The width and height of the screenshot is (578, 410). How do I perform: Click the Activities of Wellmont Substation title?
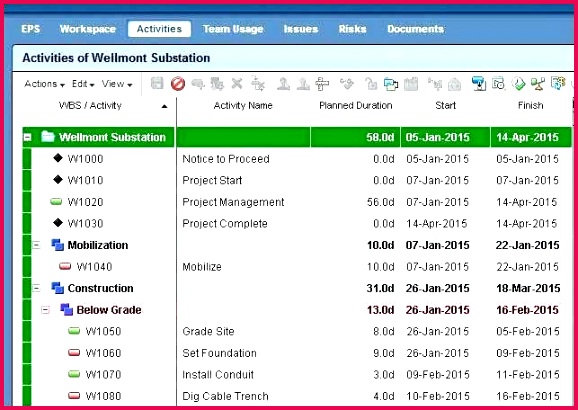(116, 58)
